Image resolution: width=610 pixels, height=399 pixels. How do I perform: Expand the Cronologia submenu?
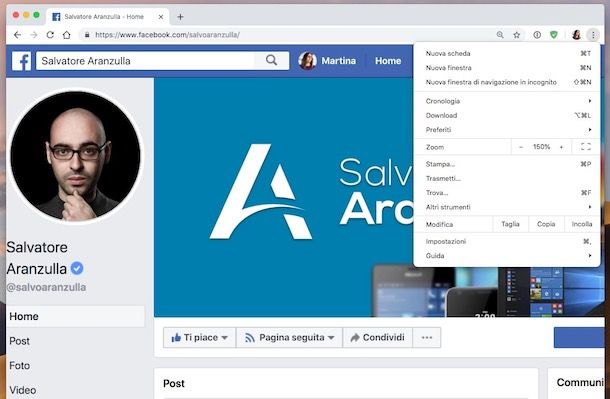[x=507, y=101]
